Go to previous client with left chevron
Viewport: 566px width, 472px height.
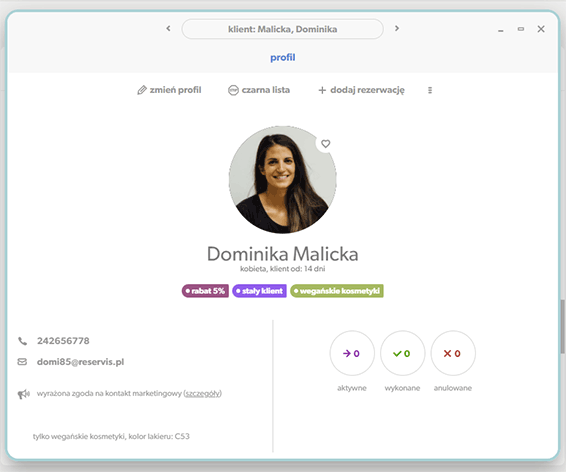(x=168, y=29)
